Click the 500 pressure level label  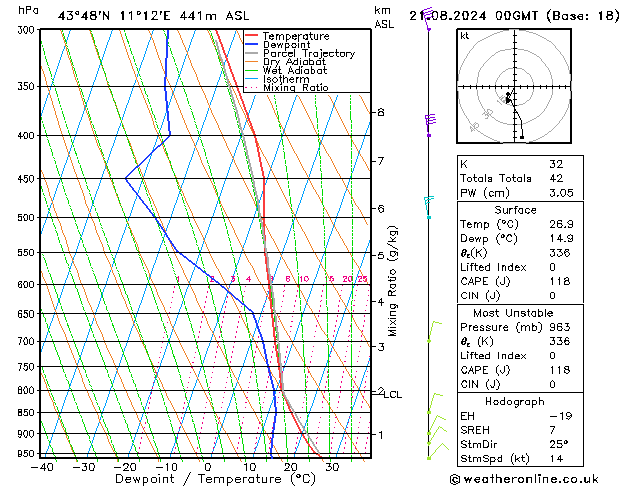coord(28,218)
